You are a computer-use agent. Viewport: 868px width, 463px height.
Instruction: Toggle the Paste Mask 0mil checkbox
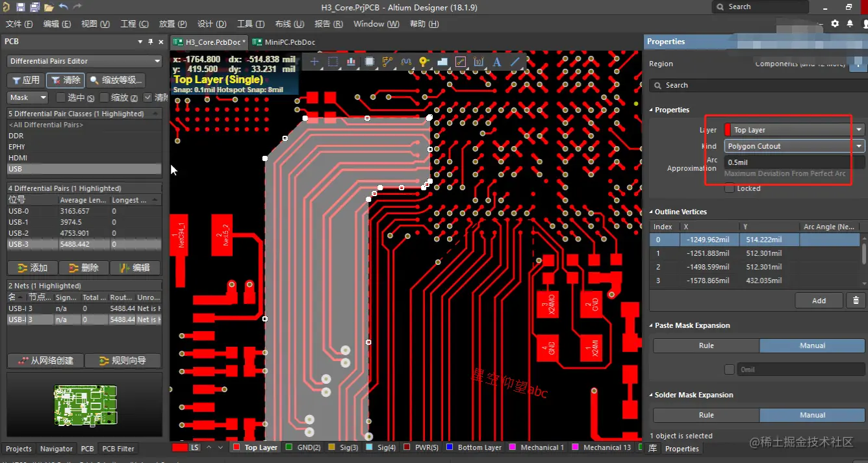click(729, 369)
